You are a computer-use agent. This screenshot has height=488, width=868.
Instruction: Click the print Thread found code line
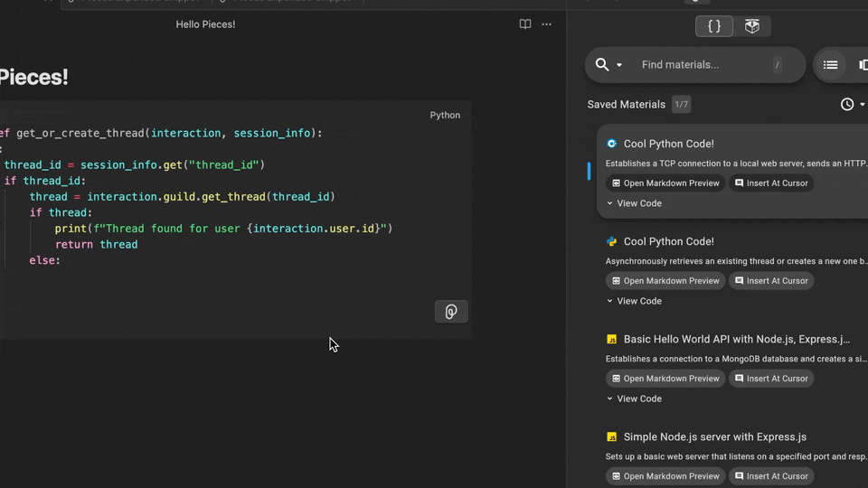coord(223,228)
